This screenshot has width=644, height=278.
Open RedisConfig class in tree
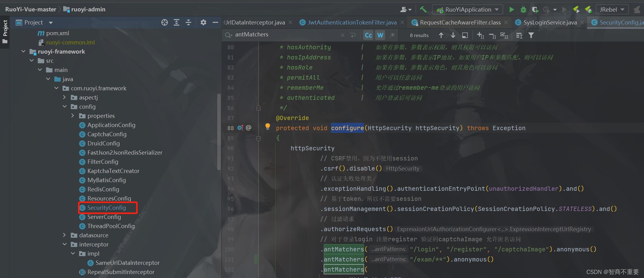pyautogui.click(x=103, y=189)
